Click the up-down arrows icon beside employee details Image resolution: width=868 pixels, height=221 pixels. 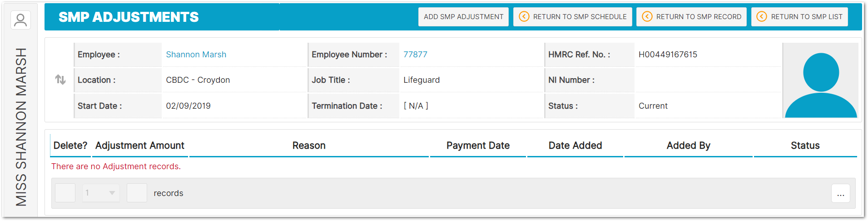(x=60, y=80)
